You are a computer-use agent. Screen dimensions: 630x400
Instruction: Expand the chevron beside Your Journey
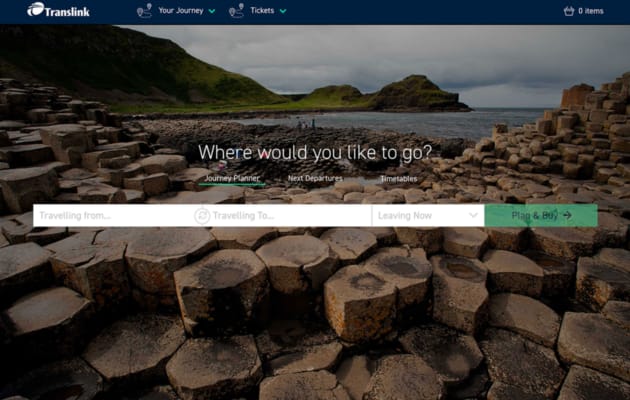pos(212,11)
